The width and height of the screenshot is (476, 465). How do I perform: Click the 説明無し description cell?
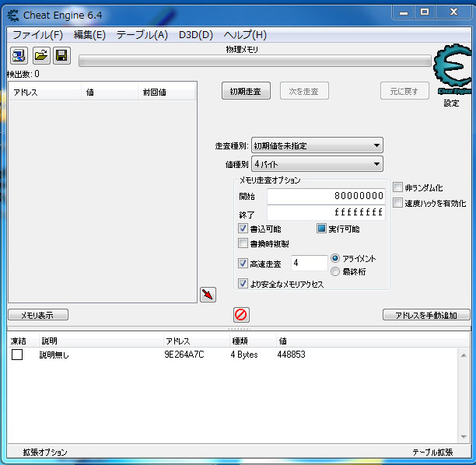[x=54, y=355]
